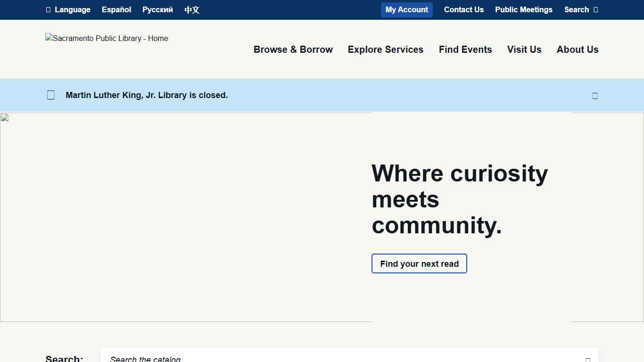Choose the 中文 language option
Image resolution: width=644 pixels, height=362 pixels.
[192, 9]
